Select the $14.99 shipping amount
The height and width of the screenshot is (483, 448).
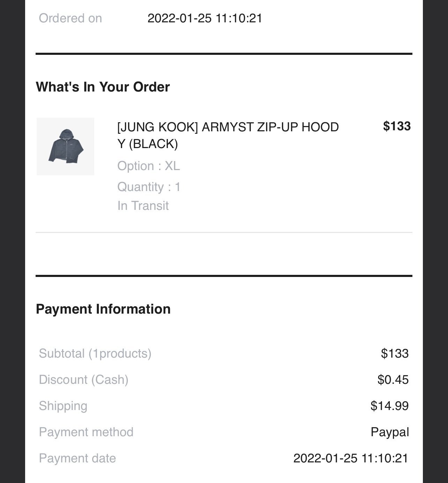(389, 406)
